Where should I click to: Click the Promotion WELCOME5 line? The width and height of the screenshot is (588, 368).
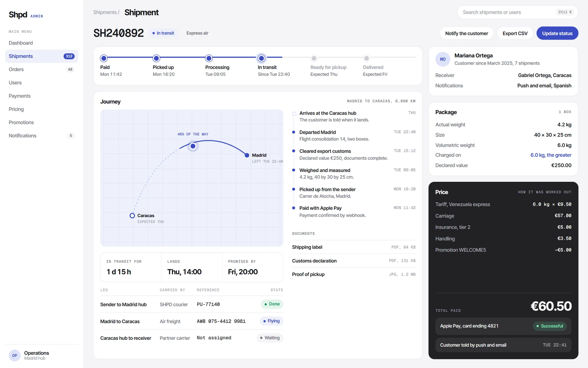point(503,250)
